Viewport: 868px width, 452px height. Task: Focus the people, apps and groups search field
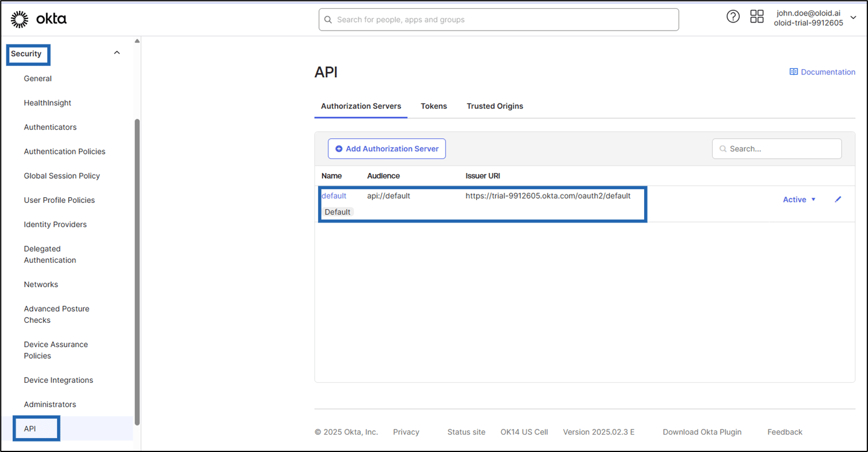[x=499, y=20]
